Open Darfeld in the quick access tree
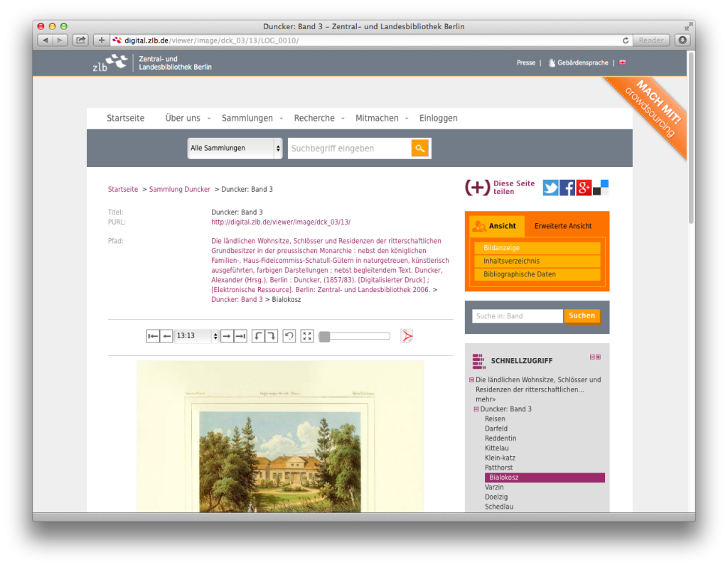This screenshot has height=567, width=728. pyautogui.click(x=496, y=428)
